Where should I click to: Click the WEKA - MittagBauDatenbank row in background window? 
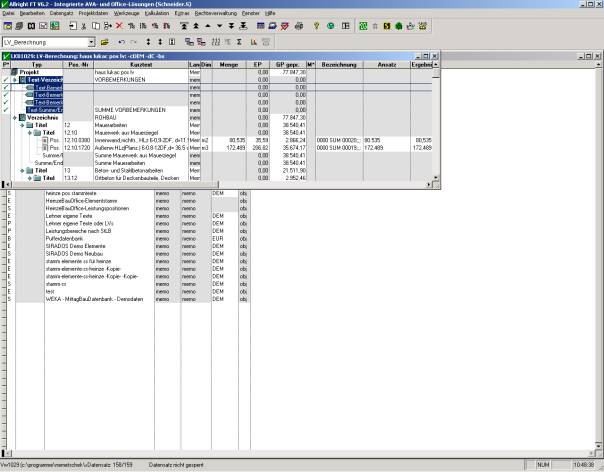[x=127, y=299]
